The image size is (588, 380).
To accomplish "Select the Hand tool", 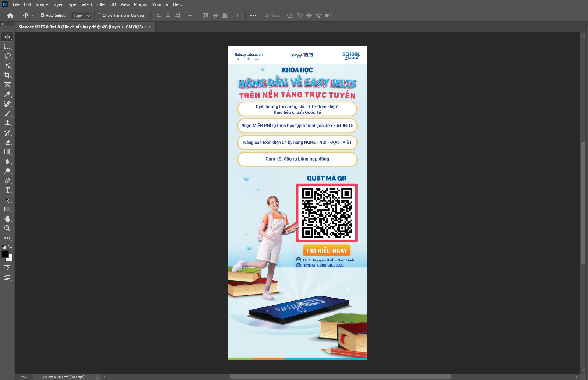I will coord(7,219).
